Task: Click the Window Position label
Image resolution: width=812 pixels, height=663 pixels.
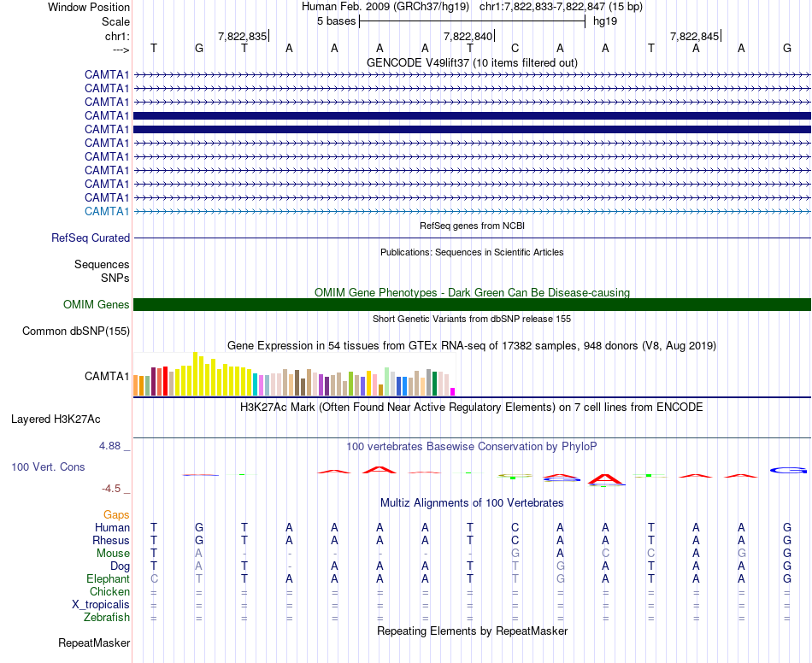Action: click(89, 7)
